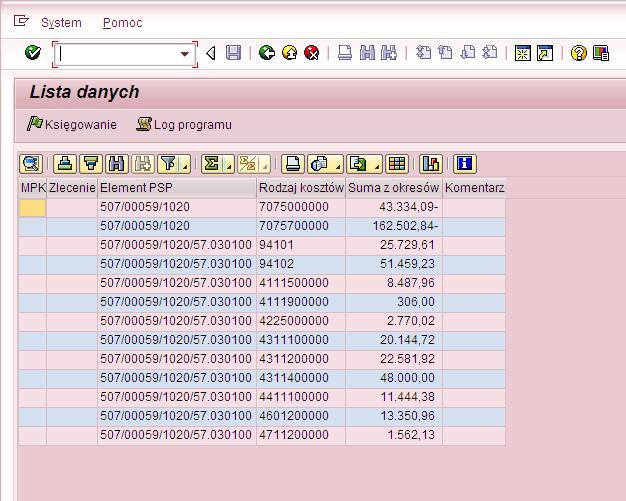This screenshot has width=626, height=501.
Task: Open the filter dropdown arrow
Action: (185, 164)
